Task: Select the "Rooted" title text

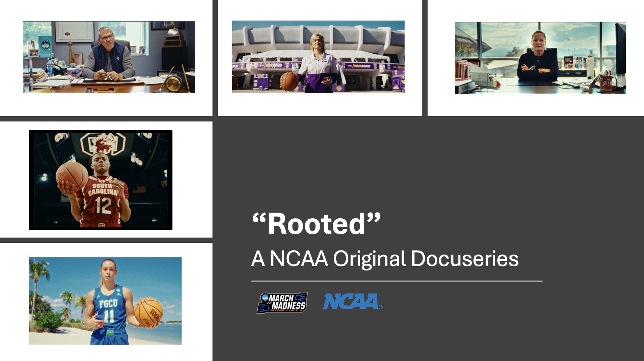Action: pos(316,224)
